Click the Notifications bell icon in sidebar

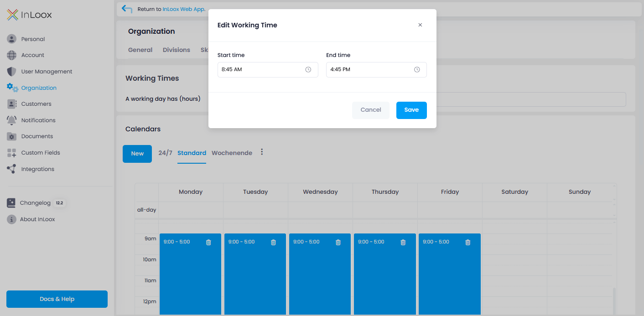coord(11,120)
